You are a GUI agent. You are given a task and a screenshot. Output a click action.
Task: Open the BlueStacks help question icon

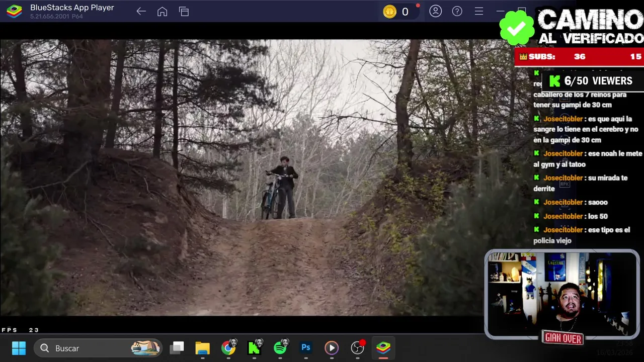point(457,11)
